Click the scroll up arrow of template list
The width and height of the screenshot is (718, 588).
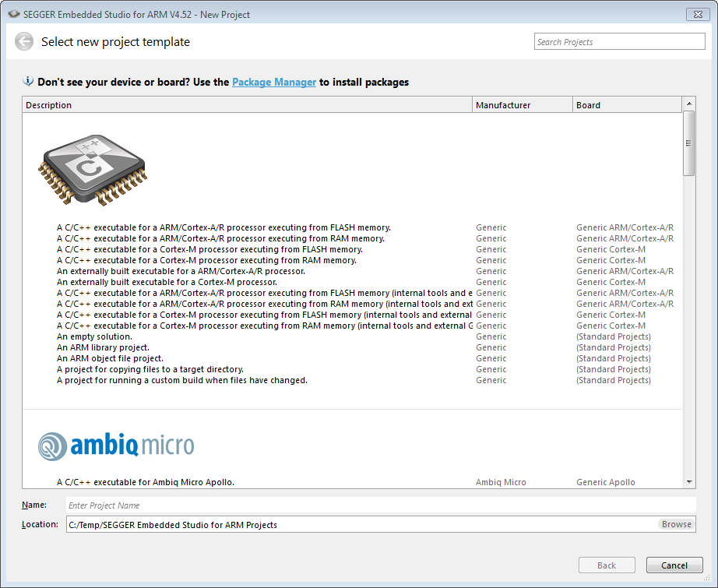(688, 104)
